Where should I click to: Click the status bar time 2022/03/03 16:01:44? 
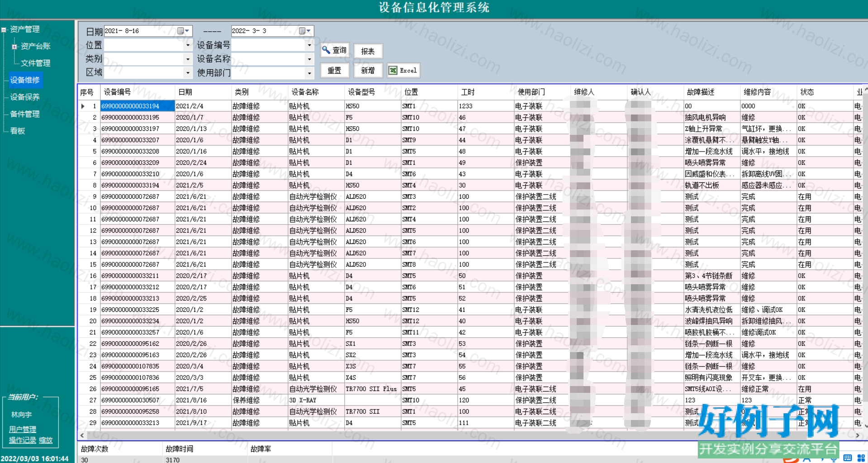[x=35, y=458]
